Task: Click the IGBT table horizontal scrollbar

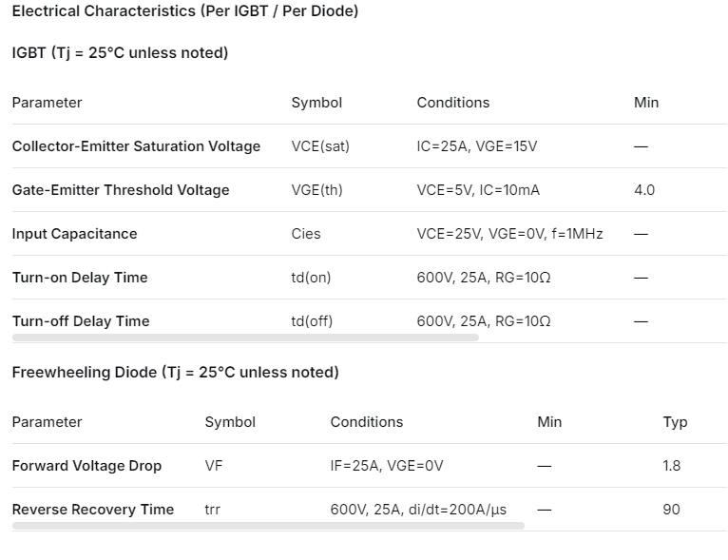Action: coord(245,338)
